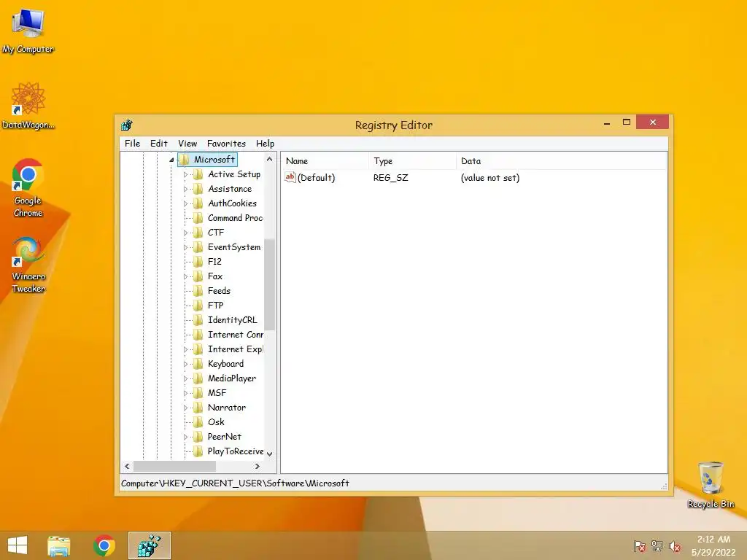Image resolution: width=747 pixels, height=560 pixels.
Task: Click the F12 folder icon
Action: pos(198,262)
